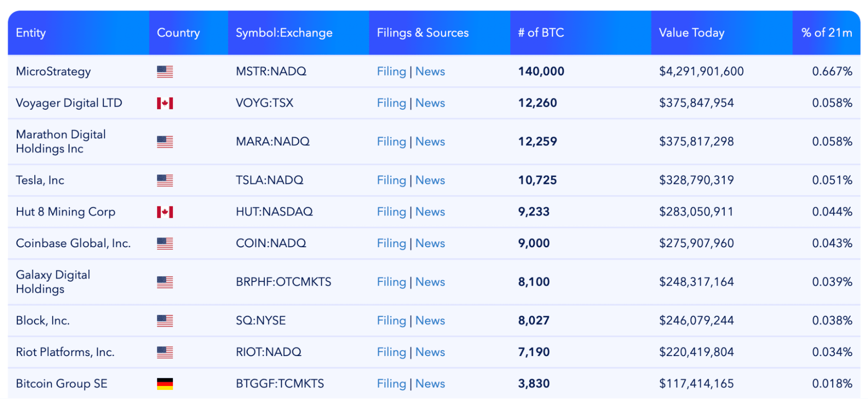Select the MSTR:NADQ symbol cell
Image resolution: width=868 pixels, height=399 pixels.
[271, 72]
